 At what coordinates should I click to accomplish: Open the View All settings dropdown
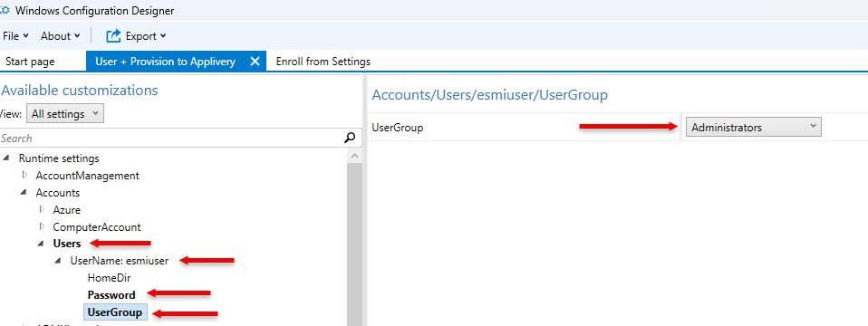pos(64,114)
